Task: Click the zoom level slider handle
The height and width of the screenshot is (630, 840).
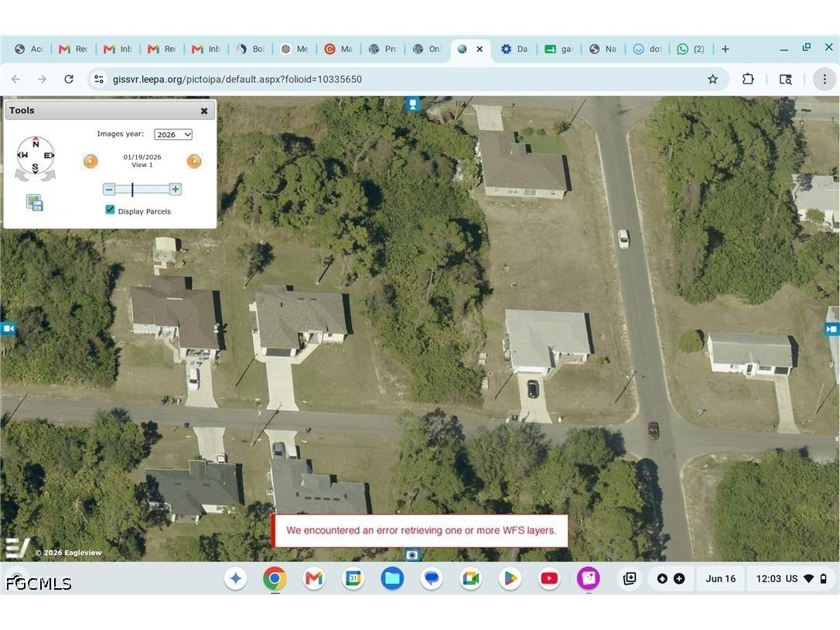Action: click(x=132, y=190)
